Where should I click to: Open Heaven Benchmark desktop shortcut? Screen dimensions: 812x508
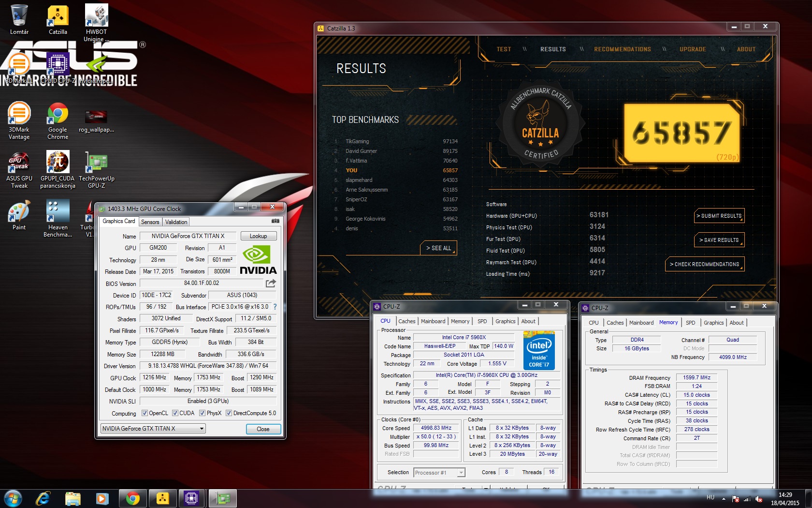pyautogui.click(x=58, y=219)
